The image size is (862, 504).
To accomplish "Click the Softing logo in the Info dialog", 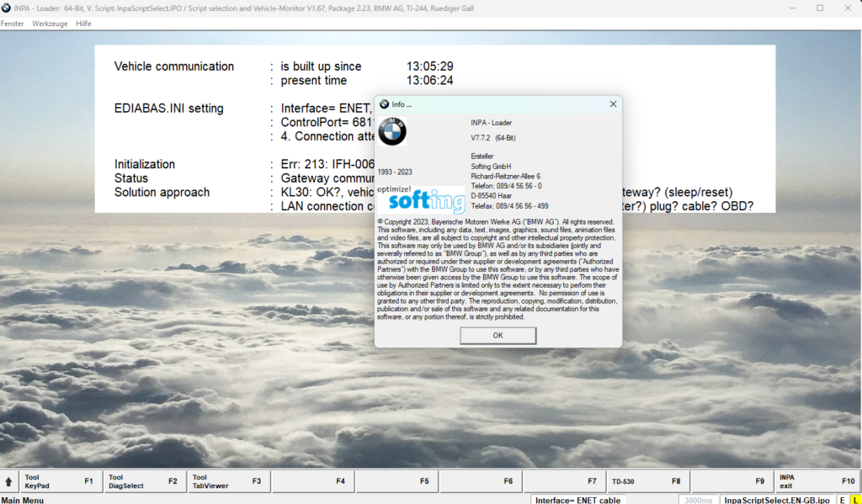I will click(x=420, y=199).
